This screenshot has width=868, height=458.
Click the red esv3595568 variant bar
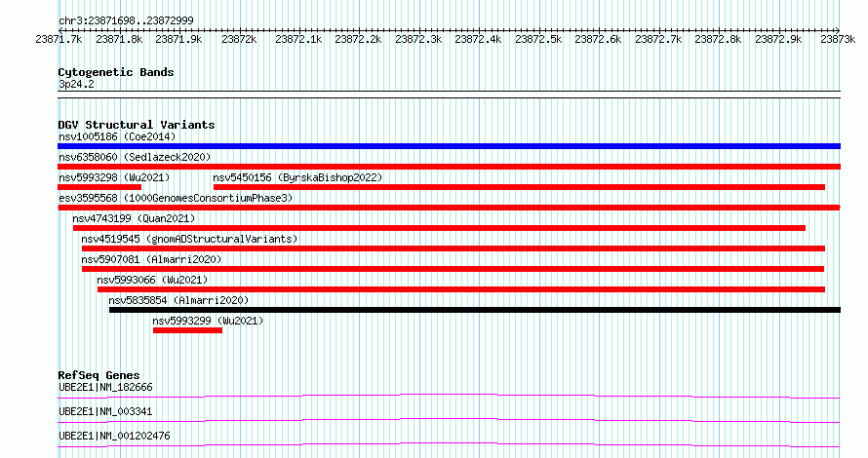tap(449, 208)
